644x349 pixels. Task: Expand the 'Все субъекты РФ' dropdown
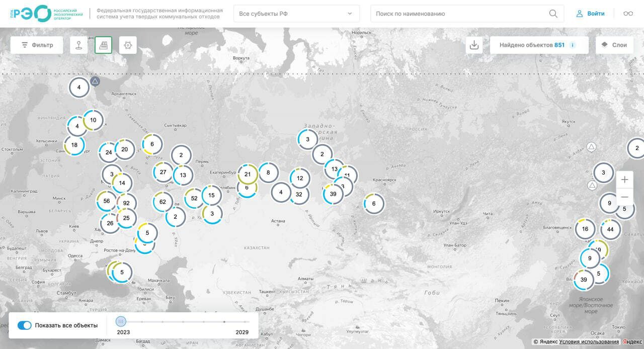pyautogui.click(x=296, y=14)
